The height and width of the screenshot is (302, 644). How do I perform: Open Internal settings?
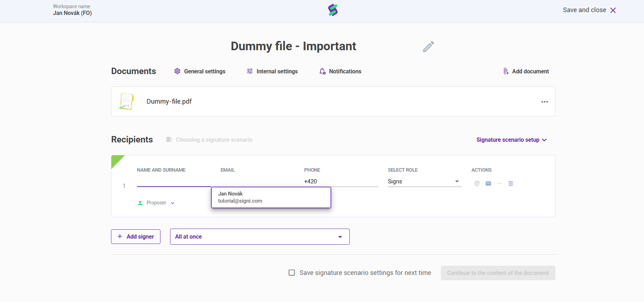pos(272,72)
